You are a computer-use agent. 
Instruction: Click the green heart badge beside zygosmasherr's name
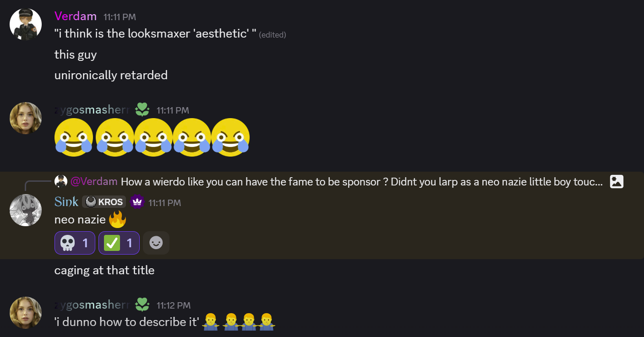click(x=142, y=109)
